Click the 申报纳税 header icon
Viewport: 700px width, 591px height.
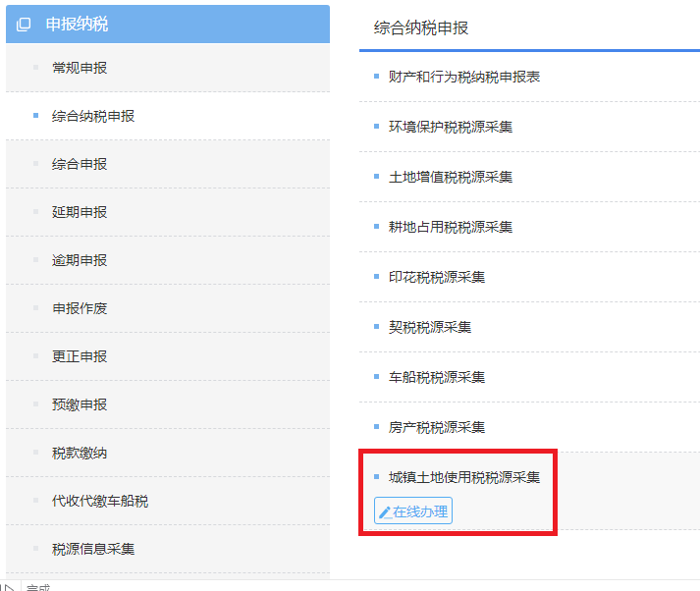click(25, 25)
